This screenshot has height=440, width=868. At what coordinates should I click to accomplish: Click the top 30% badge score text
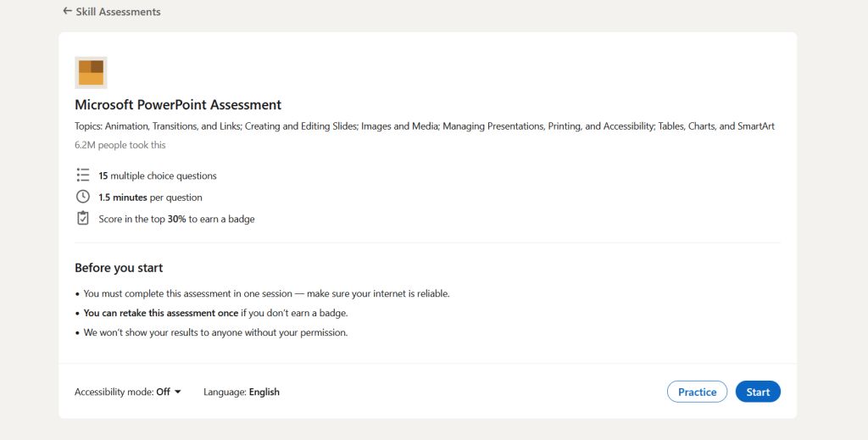pos(176,219)
